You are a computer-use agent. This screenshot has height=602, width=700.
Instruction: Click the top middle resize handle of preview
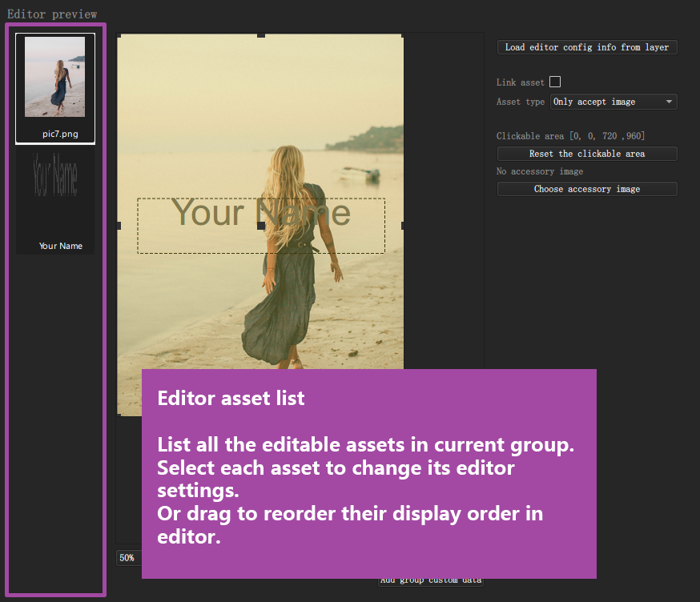261,35
